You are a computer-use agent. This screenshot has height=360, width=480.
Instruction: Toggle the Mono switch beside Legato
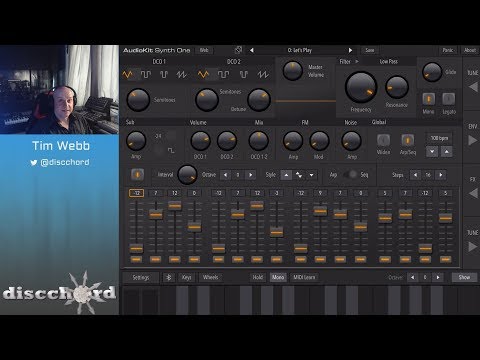click(x=428, y=99)
